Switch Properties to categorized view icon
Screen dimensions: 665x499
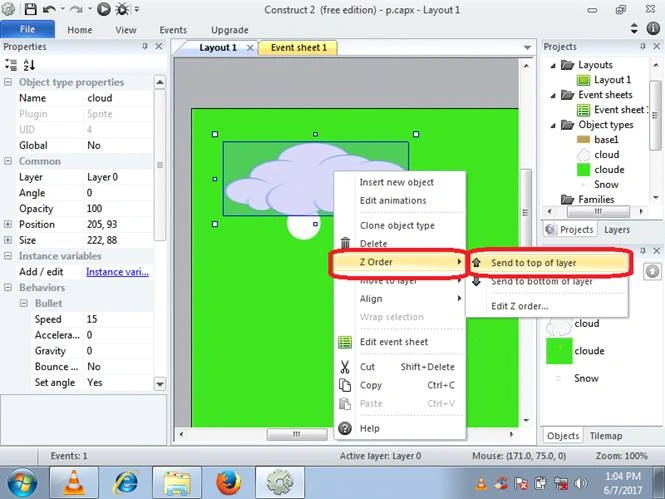tap(11, 65)
